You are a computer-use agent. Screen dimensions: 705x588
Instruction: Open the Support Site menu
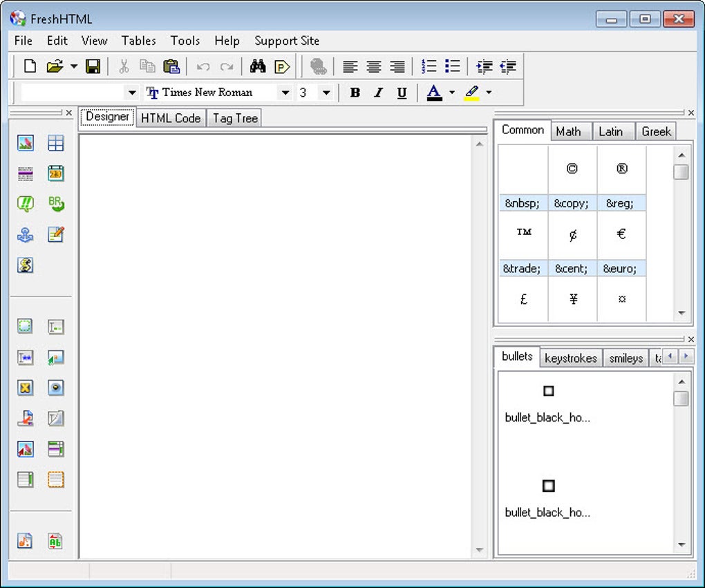[287, 41]
